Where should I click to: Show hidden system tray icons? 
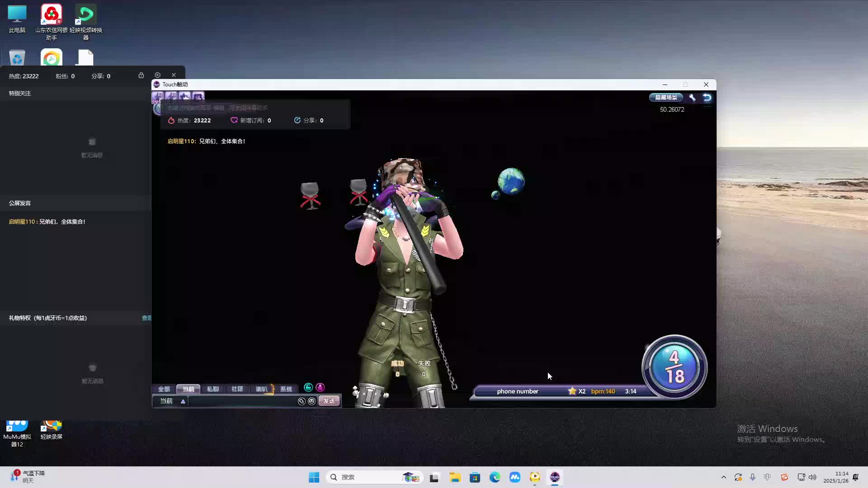pos(723,477)
